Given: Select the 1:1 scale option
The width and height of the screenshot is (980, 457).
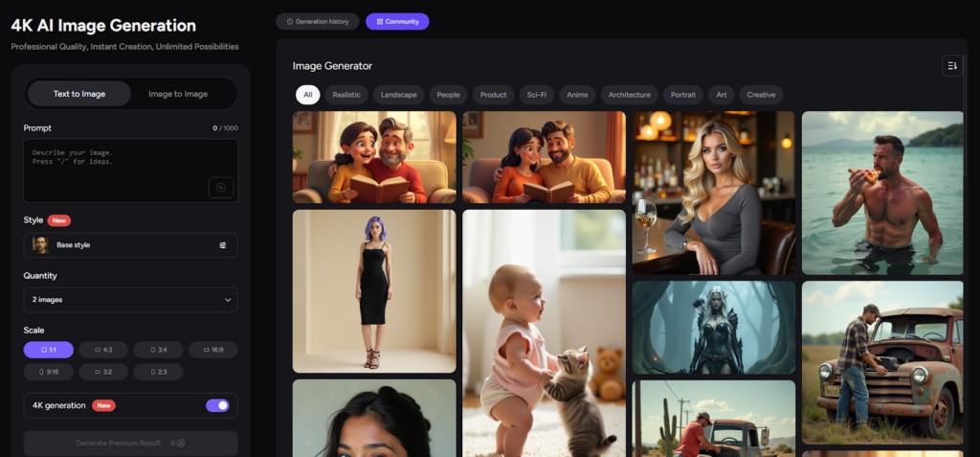Looking at the screenshot, I should (49, 350).
